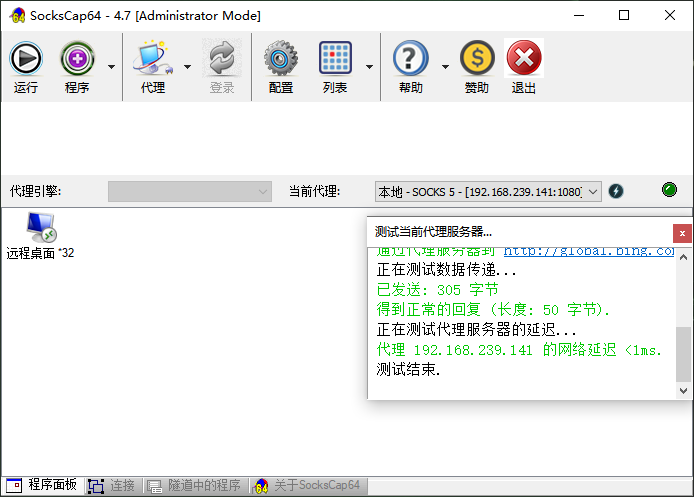Click the 程序 (Program) add icon
The height and width of the screenshot is (497, 694).
(77, 58)
